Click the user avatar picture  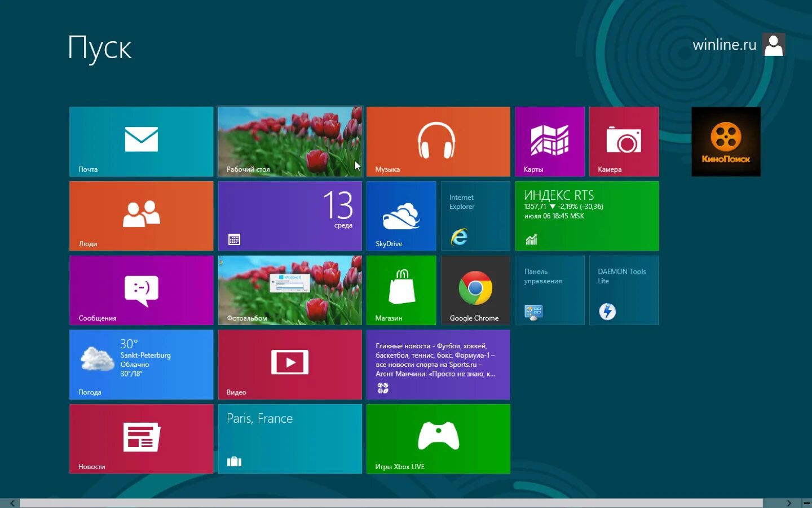tap(774, 45)
